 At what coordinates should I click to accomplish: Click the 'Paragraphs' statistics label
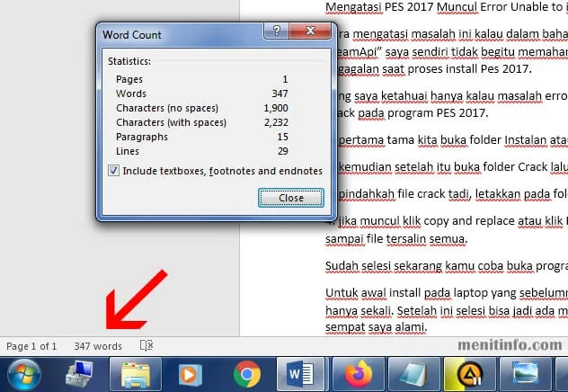142,137
